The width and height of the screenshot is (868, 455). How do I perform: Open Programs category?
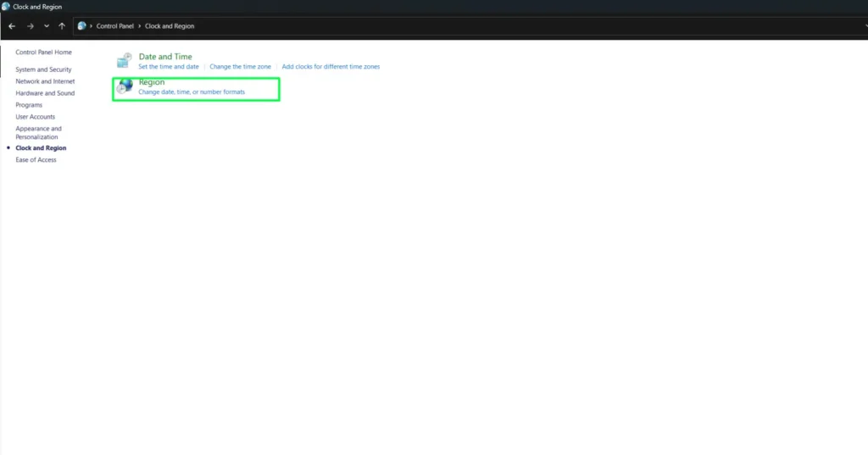[x=29, y=104]
